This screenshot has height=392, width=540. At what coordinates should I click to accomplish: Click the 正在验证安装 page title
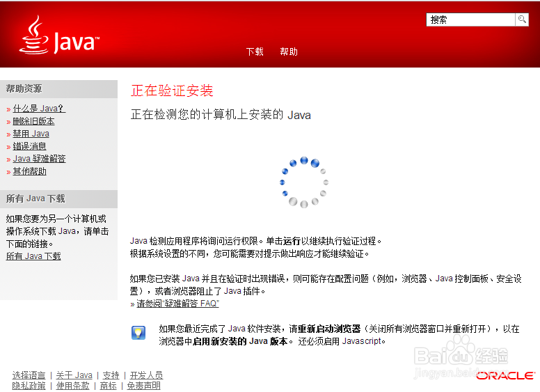pyautogui.click(x=172, y=91)
